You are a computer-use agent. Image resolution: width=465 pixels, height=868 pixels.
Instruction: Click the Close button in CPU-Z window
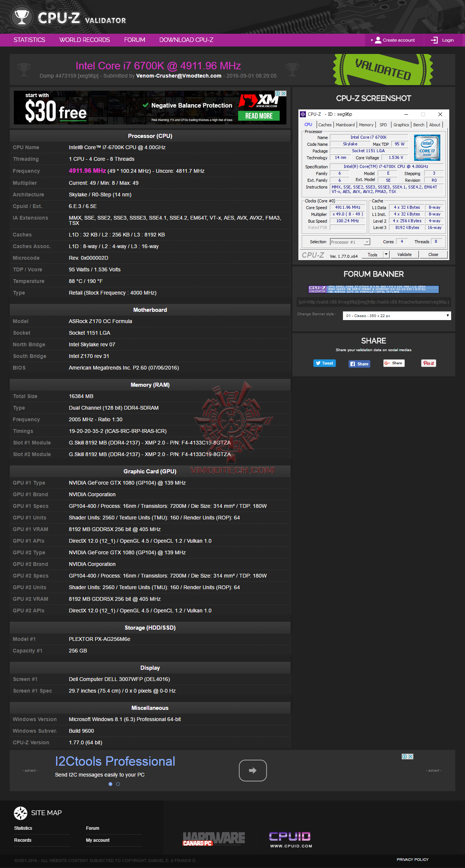pyautogui.click(x=433, y=254)
